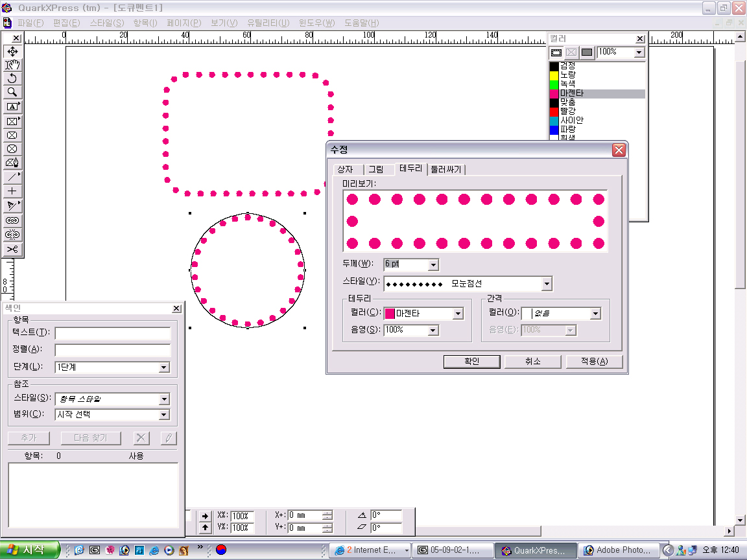Image resolution: width=747 pixels, height=560 pixels.
Task: Click the horizontal flip arrow button
Action: tap(205, 516)
